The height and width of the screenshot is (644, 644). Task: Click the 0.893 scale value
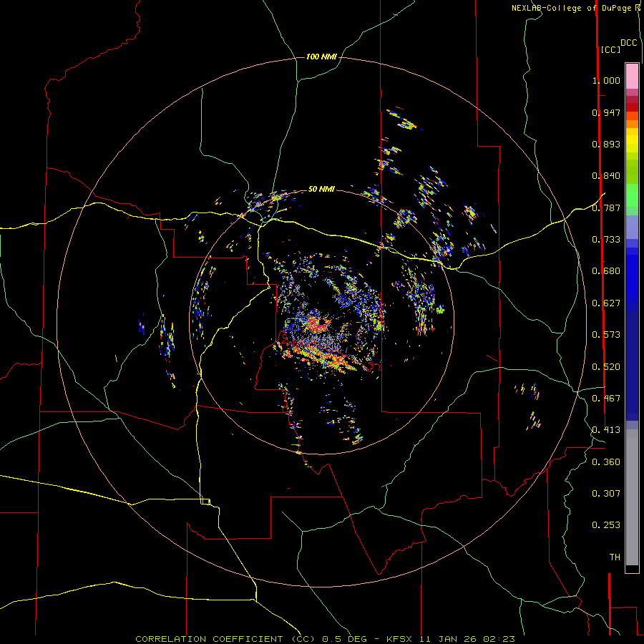pyautogui.click(x=606, y=144)
